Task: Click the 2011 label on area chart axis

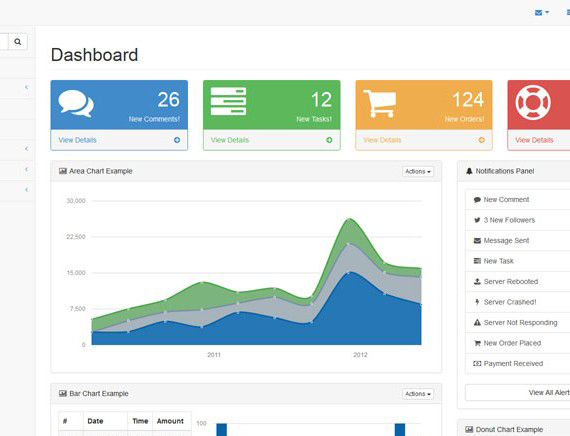Action: (x=214, y=355)
